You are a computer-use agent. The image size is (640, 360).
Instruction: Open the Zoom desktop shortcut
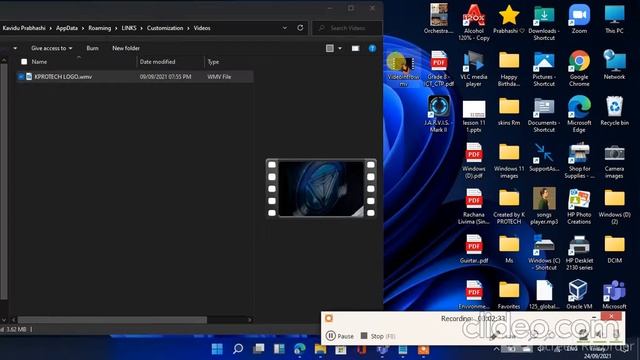point(579,19)
